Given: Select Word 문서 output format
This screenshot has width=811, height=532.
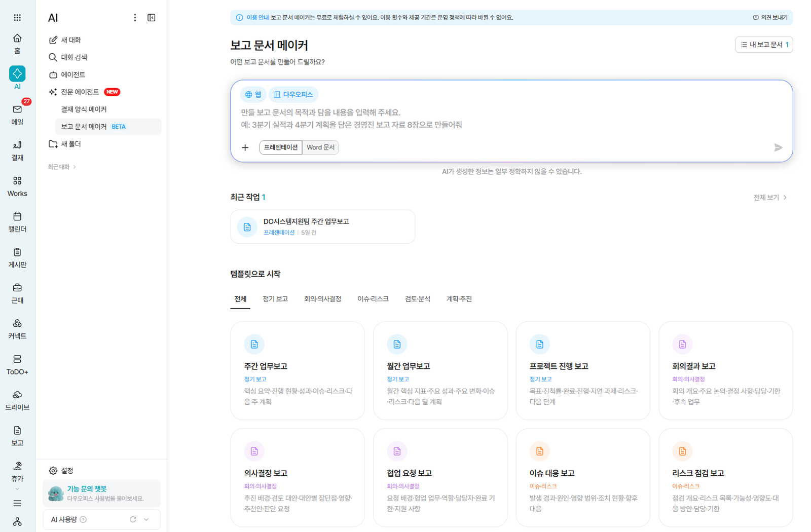Looking at the screenshot, I should click(x=321, y=147).
